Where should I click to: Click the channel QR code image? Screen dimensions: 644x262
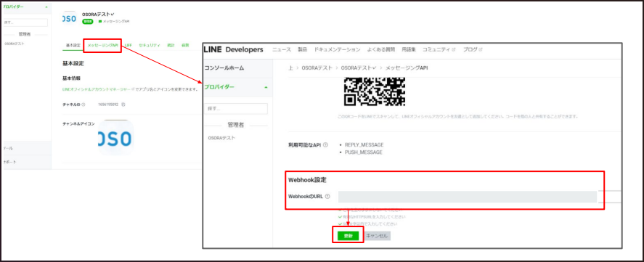pyautogui.click(x=375, y=91)
